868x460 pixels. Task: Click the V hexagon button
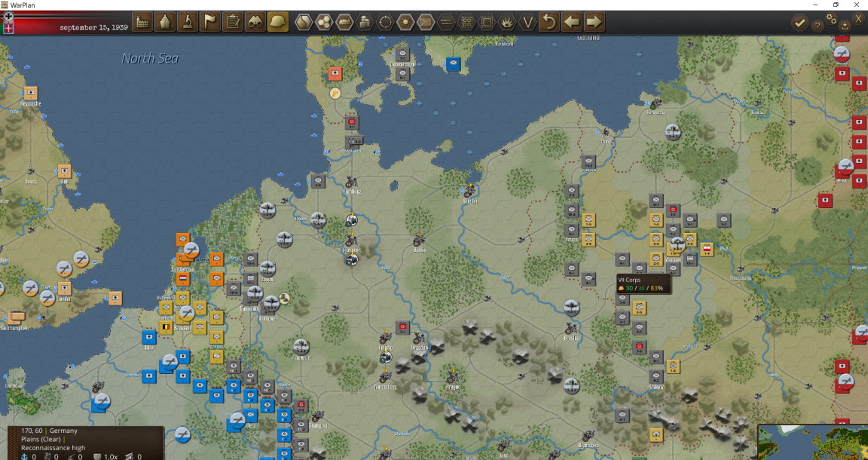528,23
